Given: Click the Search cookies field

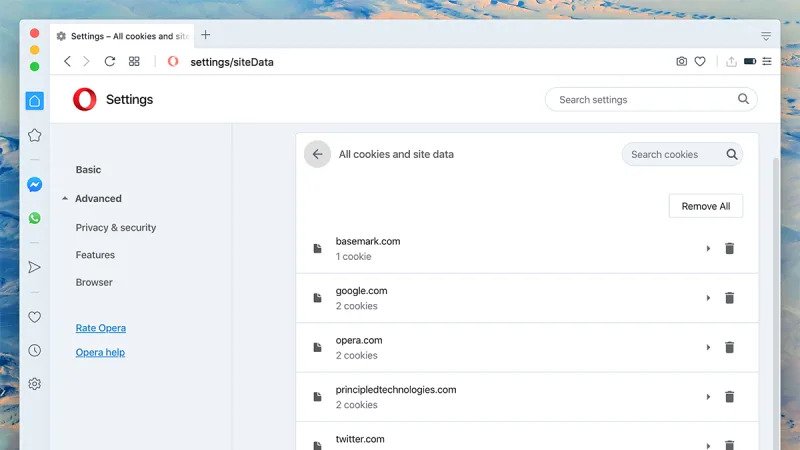Looking at the screenshot, I should [682, 154].
